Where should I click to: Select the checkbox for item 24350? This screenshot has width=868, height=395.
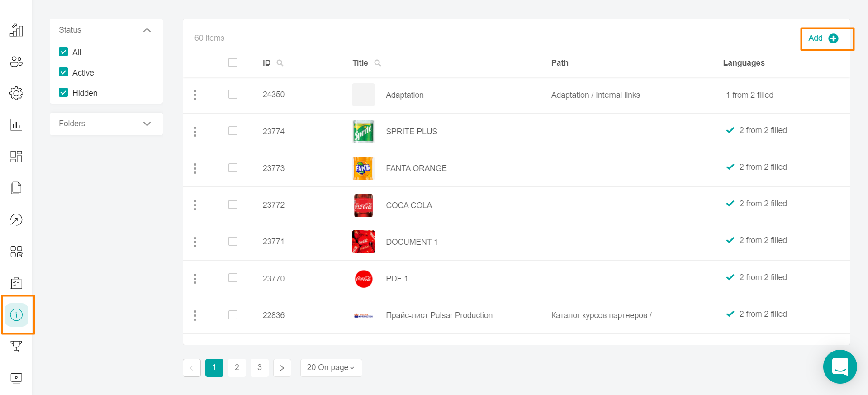pyautogui.click(x=233, y=94)
